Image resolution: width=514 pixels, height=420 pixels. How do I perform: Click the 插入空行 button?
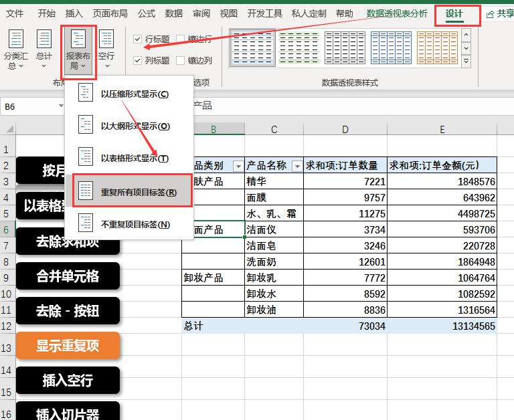[x=68, y=380]
